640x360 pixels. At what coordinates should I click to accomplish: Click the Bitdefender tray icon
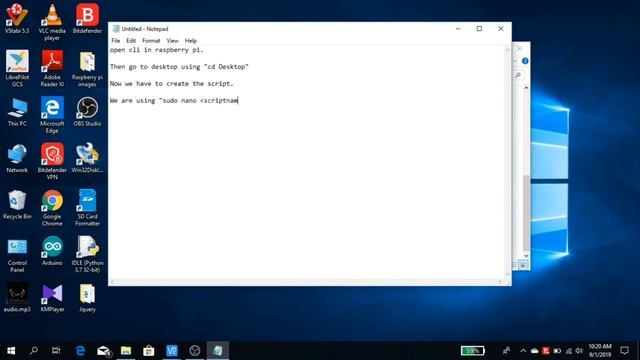pos(546,351)
